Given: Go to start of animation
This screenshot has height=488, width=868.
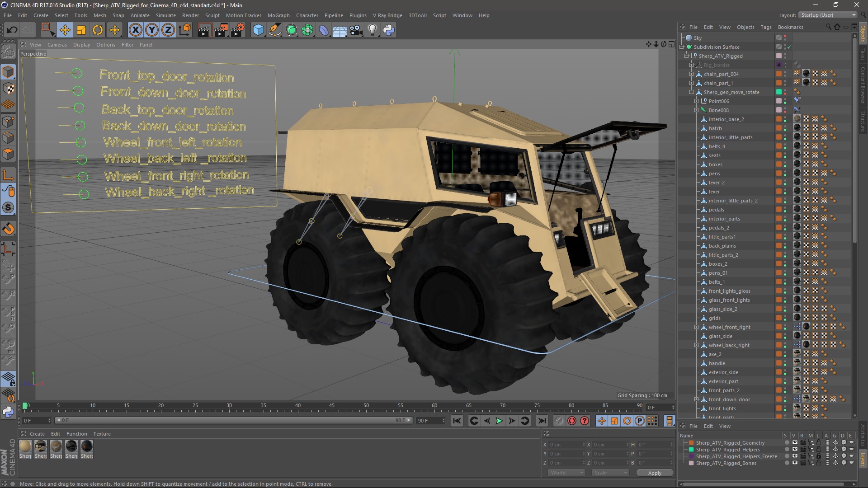Looking at the screenshot, I should [457, 421].
